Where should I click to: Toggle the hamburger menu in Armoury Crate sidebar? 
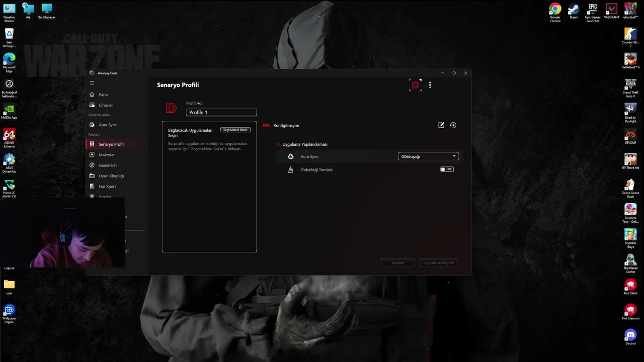pos(92,83)
